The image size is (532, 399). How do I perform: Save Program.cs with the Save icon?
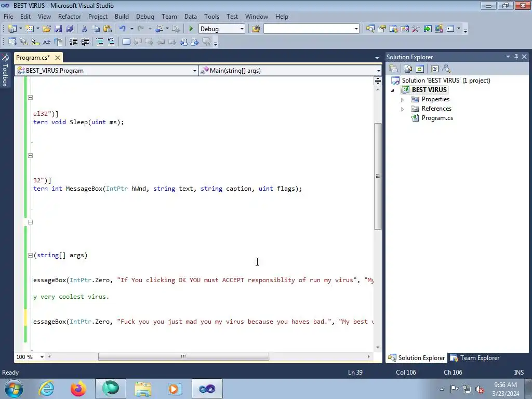coord(58,29)
